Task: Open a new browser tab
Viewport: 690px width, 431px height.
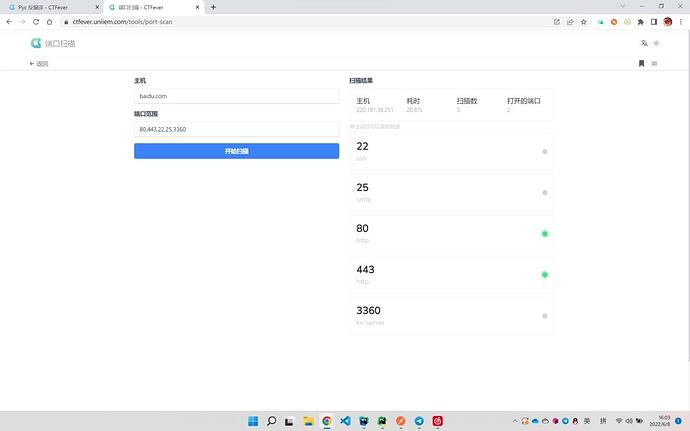Action: [x=213, y=7]
